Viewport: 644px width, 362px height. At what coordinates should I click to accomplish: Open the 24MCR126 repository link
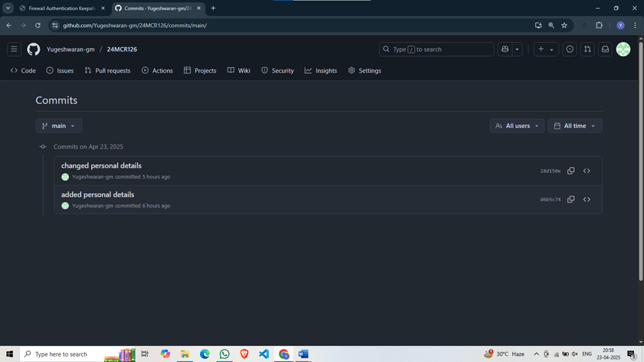pos(122,50)
